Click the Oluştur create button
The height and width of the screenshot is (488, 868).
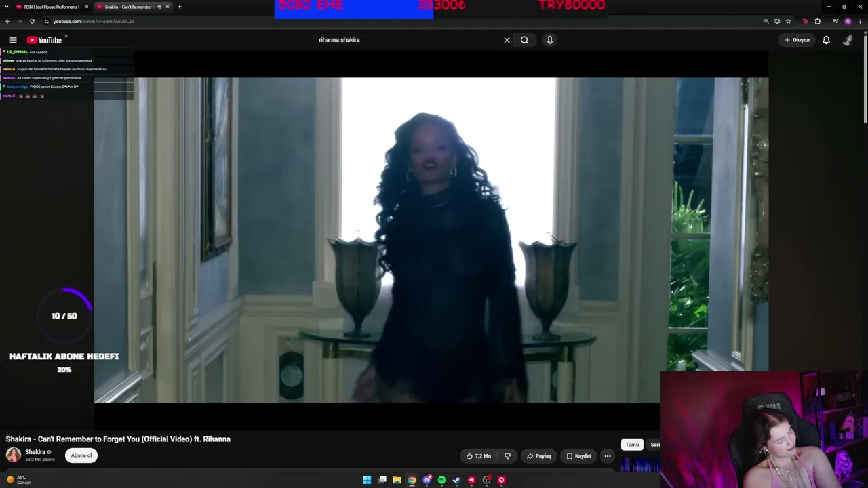[x=797, y=40]
